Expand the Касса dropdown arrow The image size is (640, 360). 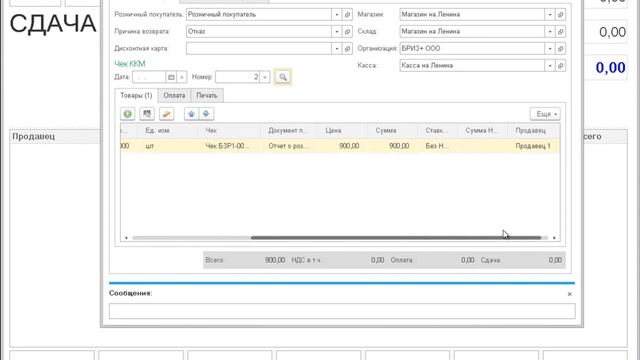click(550, 65)
